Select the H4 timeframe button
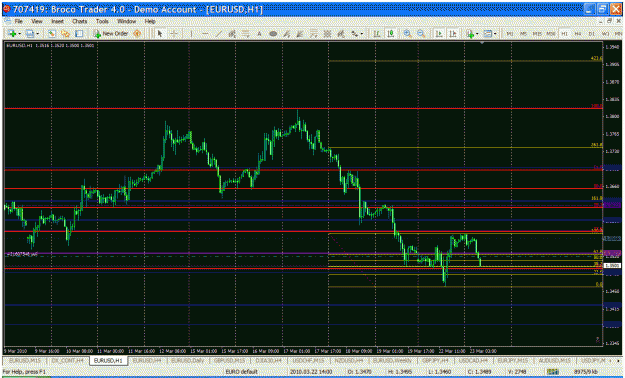 tap(578, 34)
